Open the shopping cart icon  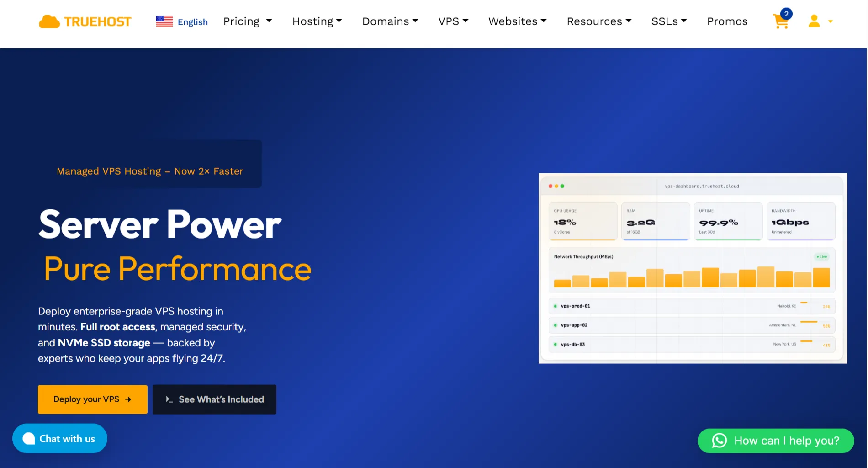coord(781,22)
